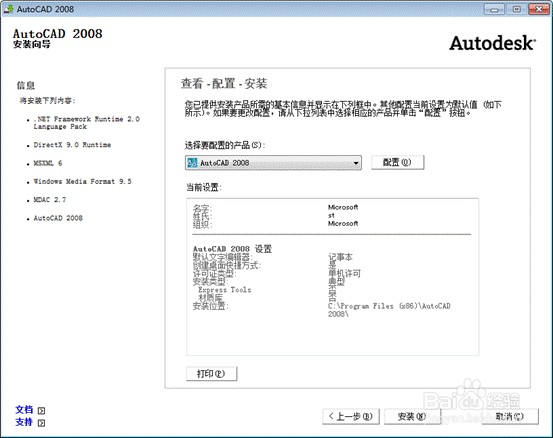Select the .NET Framework Runtime 2.0 Language Pack entry
This screenshot has width=553, height=438.
click(86, 123)
